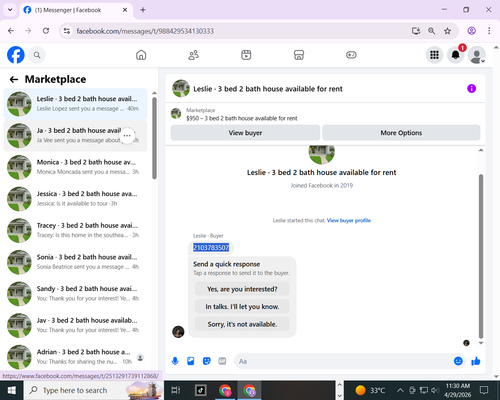Click the back arrow beside Marketplace heading

[14, 79]
